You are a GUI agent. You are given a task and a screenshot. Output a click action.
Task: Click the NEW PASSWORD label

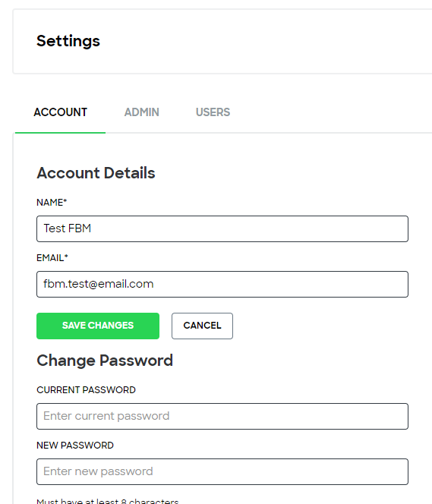coord(75,446)
